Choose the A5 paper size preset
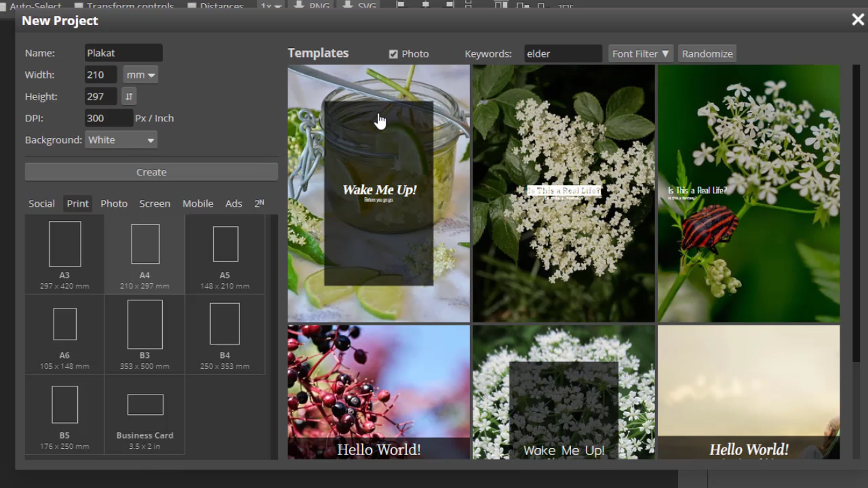The height and width of the screenshot is (488, 868). 225,254
